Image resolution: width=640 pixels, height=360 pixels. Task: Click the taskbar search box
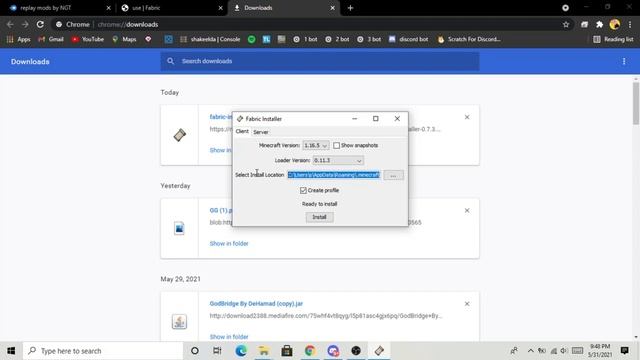point(103,351)
